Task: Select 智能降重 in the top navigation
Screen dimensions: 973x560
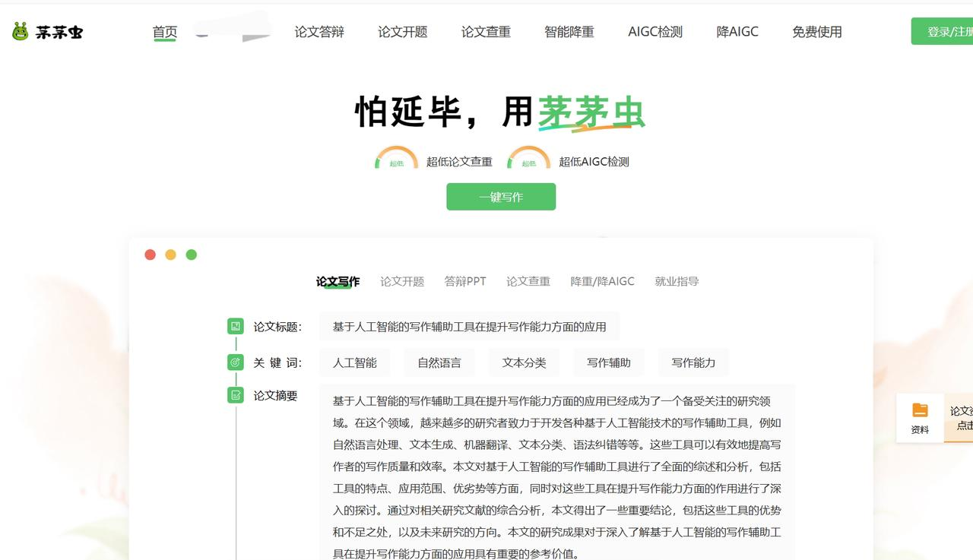Action: [x=569, y=32]
